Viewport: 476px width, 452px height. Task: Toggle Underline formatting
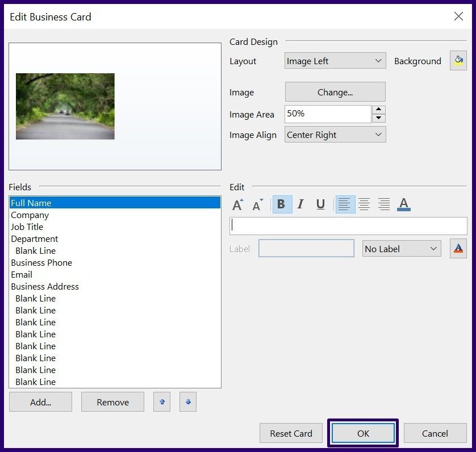coord(320,204)
